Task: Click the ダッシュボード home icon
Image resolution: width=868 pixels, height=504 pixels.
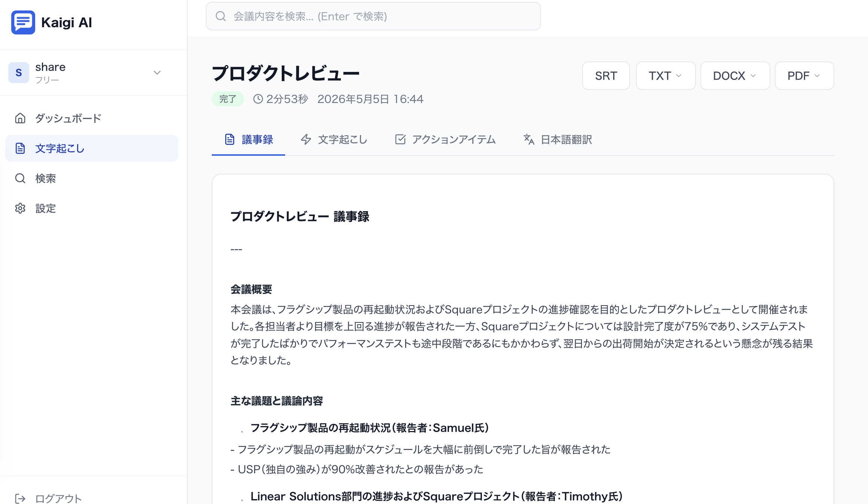Action: 20,118
